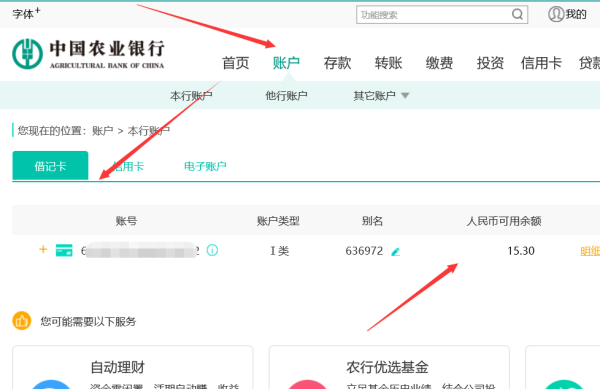
Task: Open the 农行优选基金 service card
Action: click(389, 367)
